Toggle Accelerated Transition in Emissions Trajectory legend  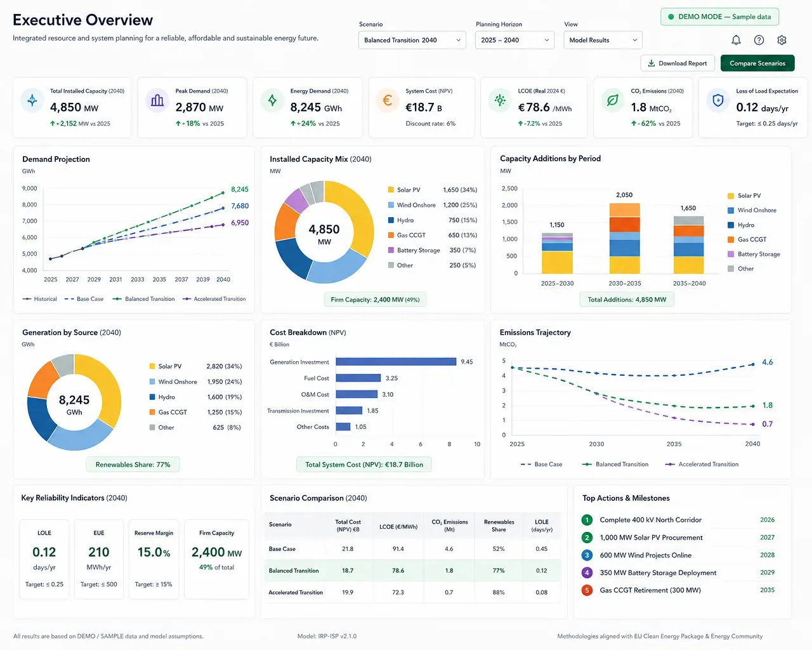tap(702, 465)
